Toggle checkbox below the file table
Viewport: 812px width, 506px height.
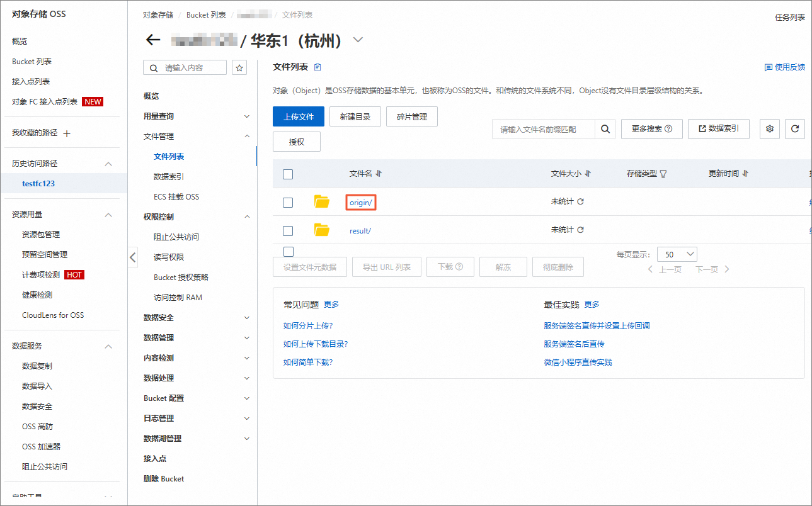[x=289, y=252]
